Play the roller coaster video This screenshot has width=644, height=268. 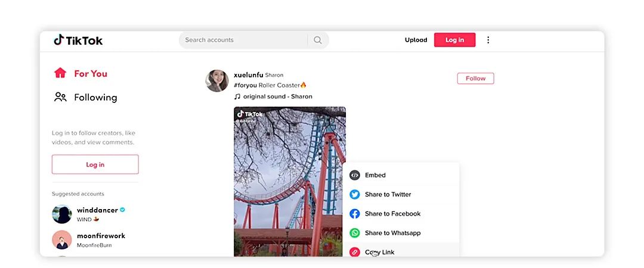coord(290,182)
